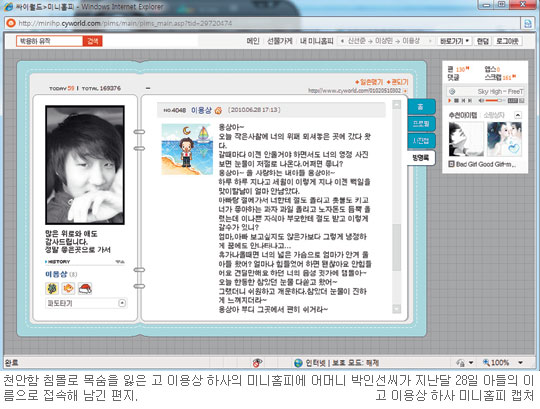Screen dimensions: 540x409
Task: Click the orange home icon beside 이용상
Action: click(x=218, y=110)
